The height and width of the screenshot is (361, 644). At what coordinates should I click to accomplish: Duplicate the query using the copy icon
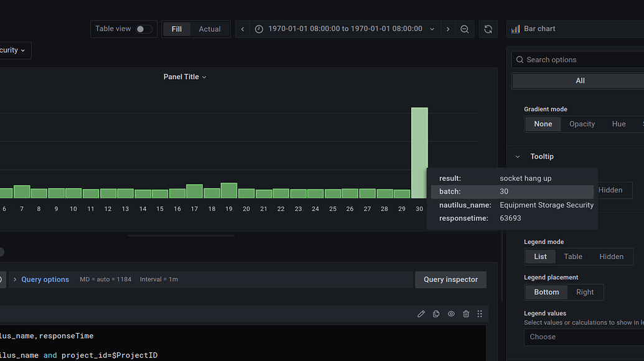[436, 314]
